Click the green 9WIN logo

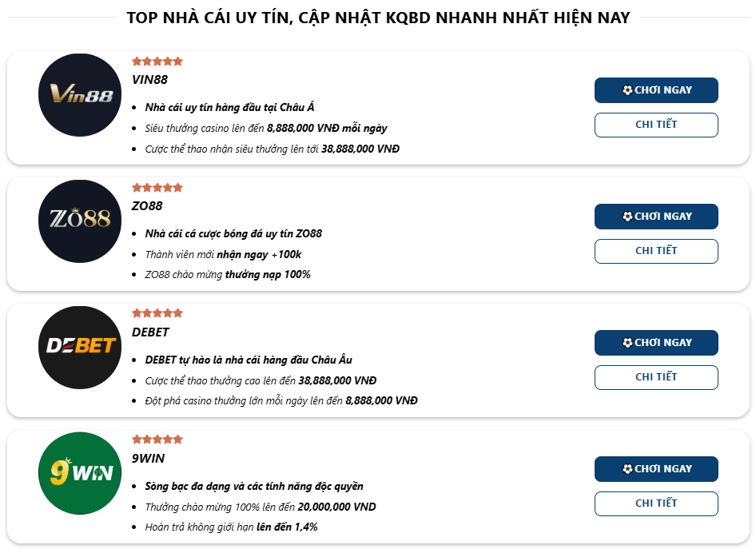coord(80,473)
